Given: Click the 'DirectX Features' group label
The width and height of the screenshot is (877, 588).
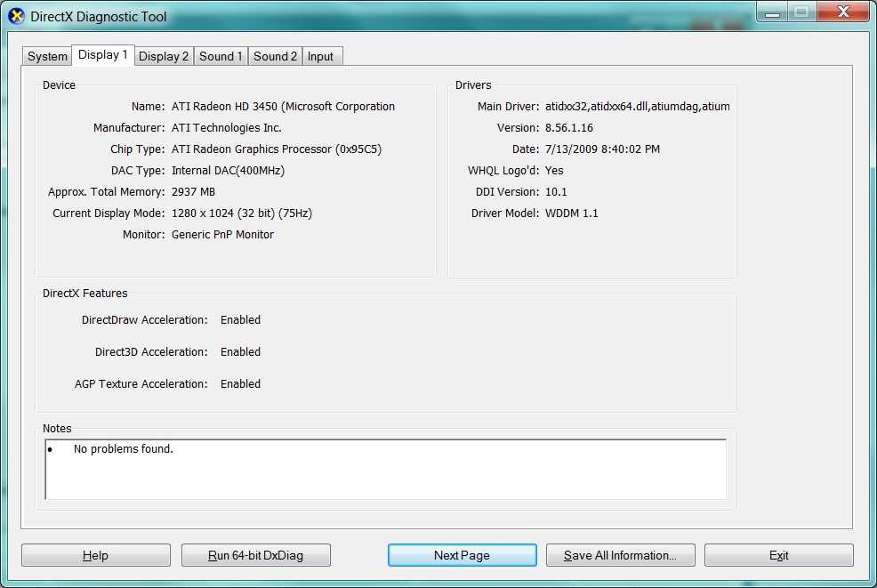Looking at the screenshot, I should coord(85,294).
